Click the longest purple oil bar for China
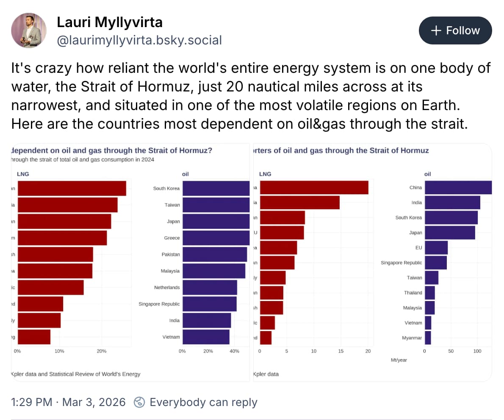Image resolution: width=504 pixels, height=420 pixels. click(x=457, y=188)
